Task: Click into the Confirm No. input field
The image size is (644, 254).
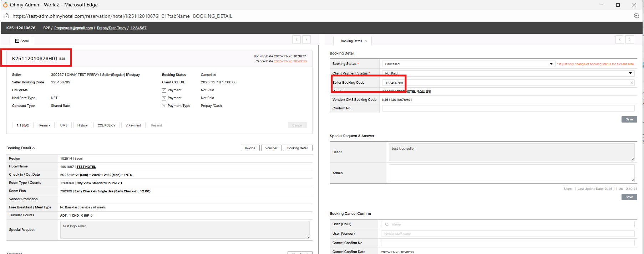Action: point(508,108)
